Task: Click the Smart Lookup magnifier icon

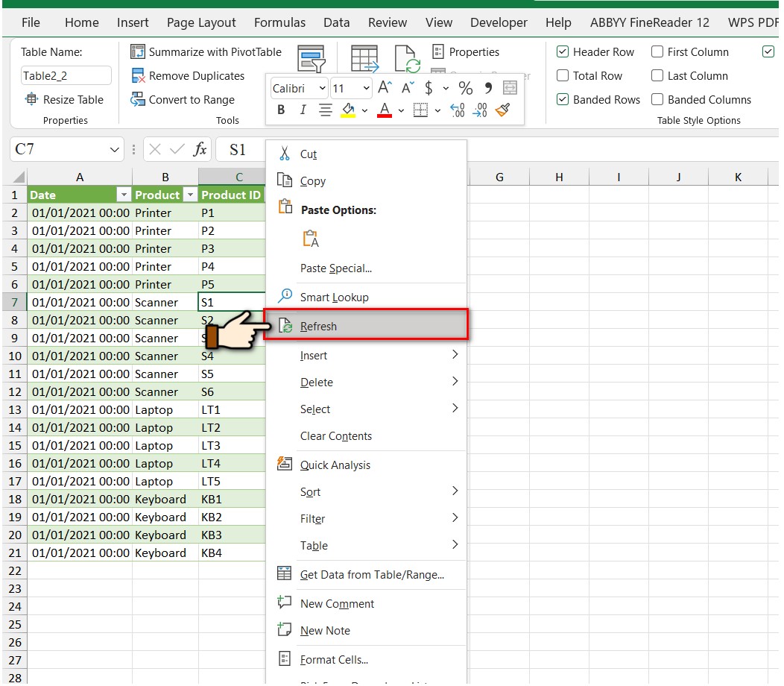Action: click(285, 296)
